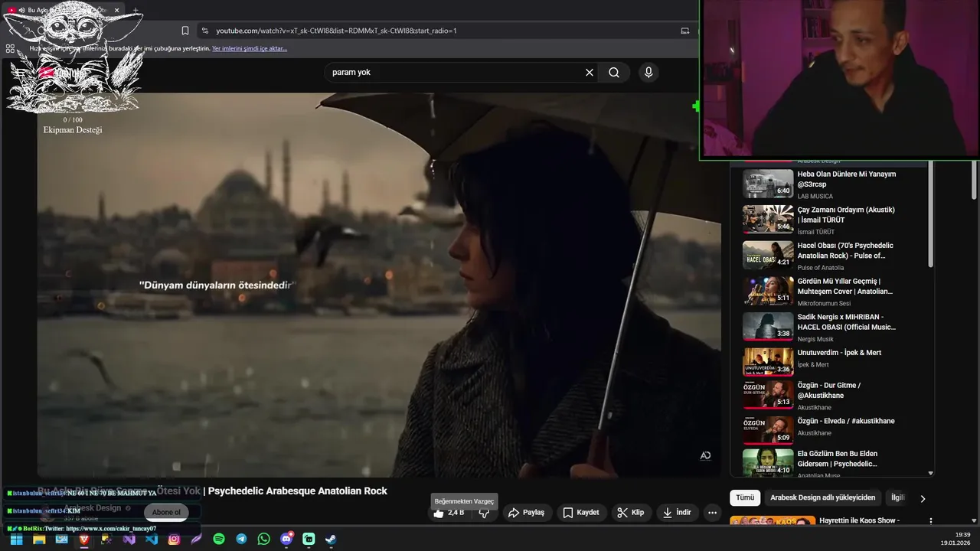
Task: Click the video title text Psychedelic Arabesque
Action: tap(298, 491)
